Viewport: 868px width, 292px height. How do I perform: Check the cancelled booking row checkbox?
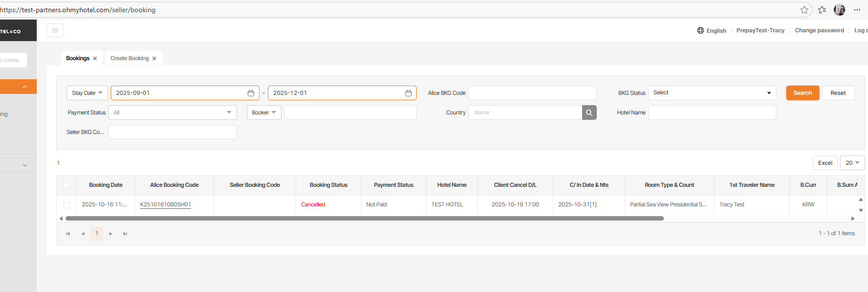pyautogui.click(x=67, y=205)
